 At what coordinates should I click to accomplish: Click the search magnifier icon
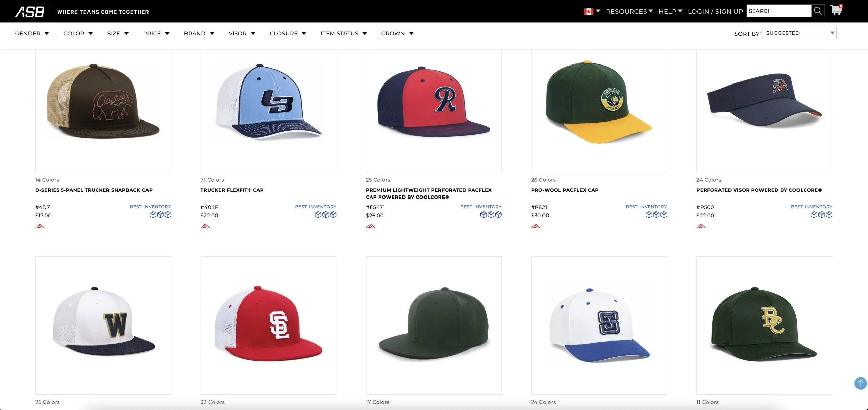click(817, 11)
